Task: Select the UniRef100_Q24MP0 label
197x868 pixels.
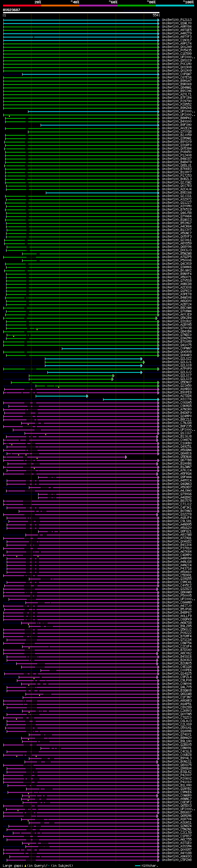Action: pos(177,416)
